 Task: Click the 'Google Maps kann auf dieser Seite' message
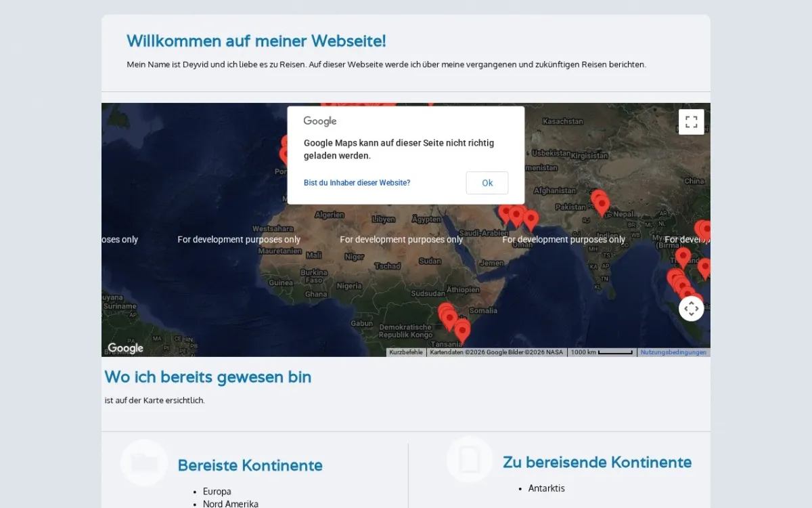tap(399, 149)
